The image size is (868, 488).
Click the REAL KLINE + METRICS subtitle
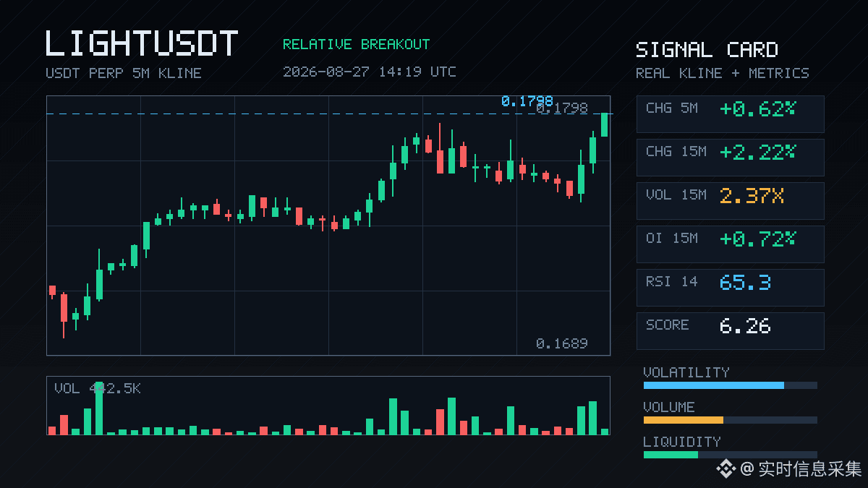tap(723, 73)
